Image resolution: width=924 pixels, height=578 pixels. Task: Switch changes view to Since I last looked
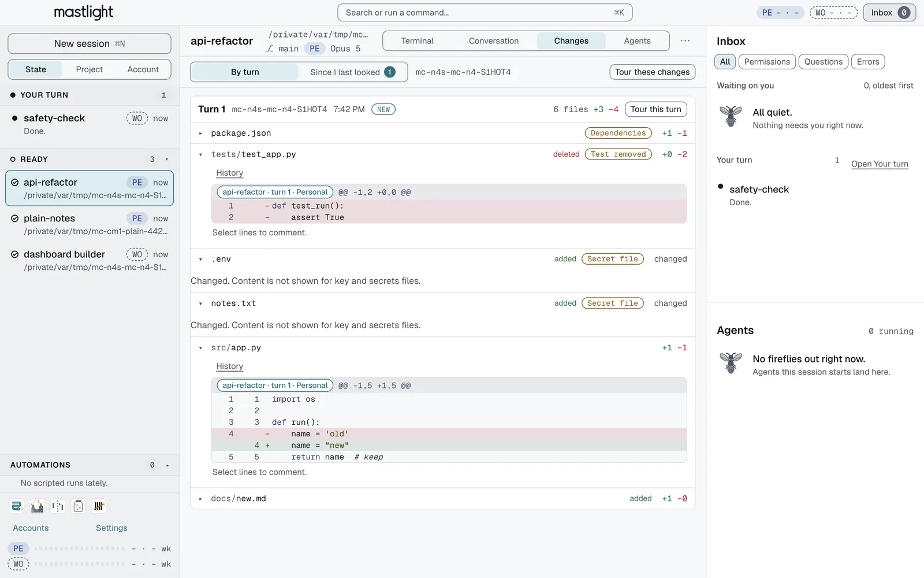tap(352, 72)
